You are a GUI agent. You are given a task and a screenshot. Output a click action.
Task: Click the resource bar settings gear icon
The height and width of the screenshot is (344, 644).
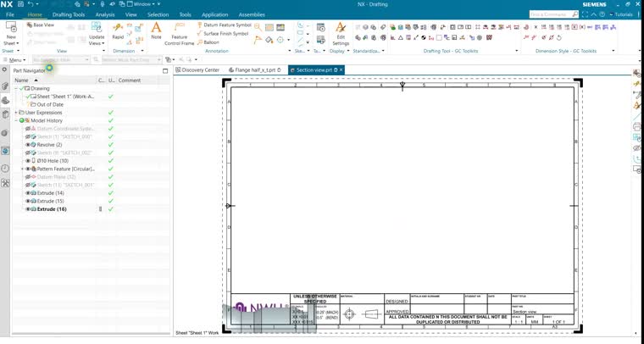4,69
